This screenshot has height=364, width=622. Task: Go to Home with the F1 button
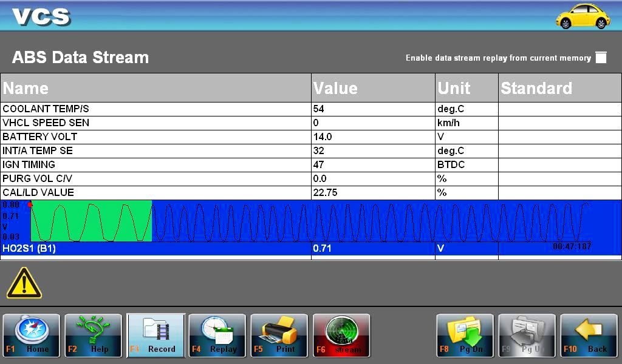pos(32,336)
